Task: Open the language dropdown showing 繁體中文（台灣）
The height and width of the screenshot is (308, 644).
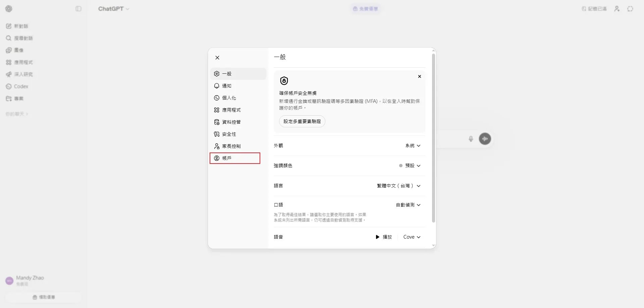Action: 398,186
